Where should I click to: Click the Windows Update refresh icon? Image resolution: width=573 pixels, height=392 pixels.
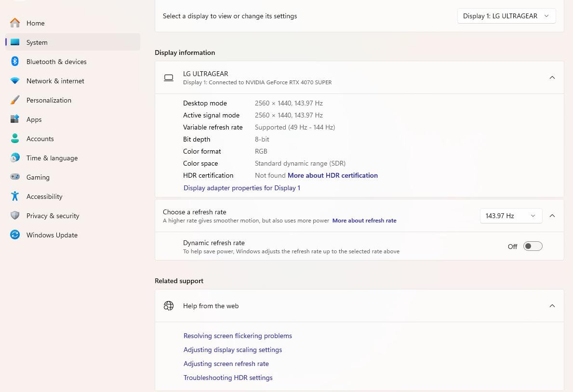15,235
